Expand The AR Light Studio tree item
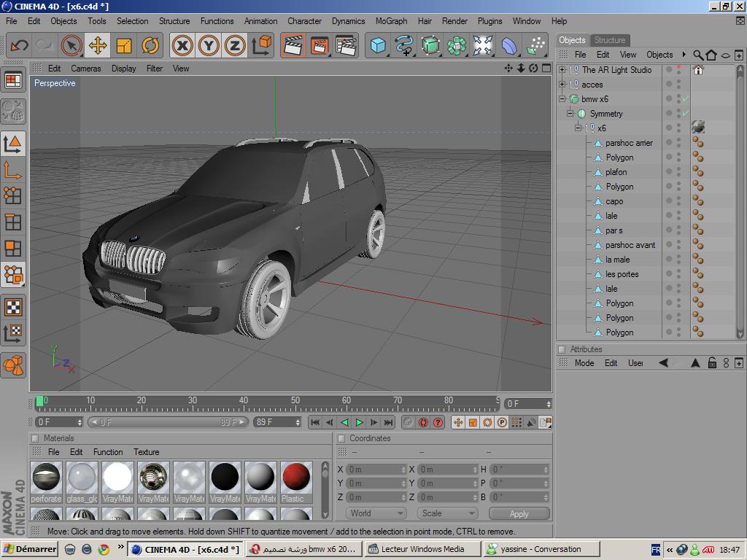This screenshot has width=747, height=560. (562, 70)
